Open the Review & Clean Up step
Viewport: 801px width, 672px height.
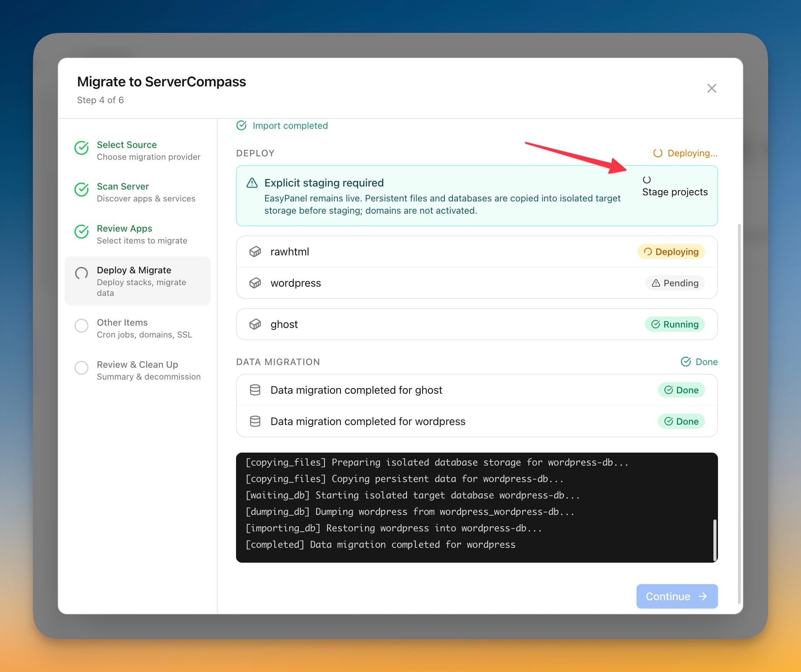tap(138, 370)
